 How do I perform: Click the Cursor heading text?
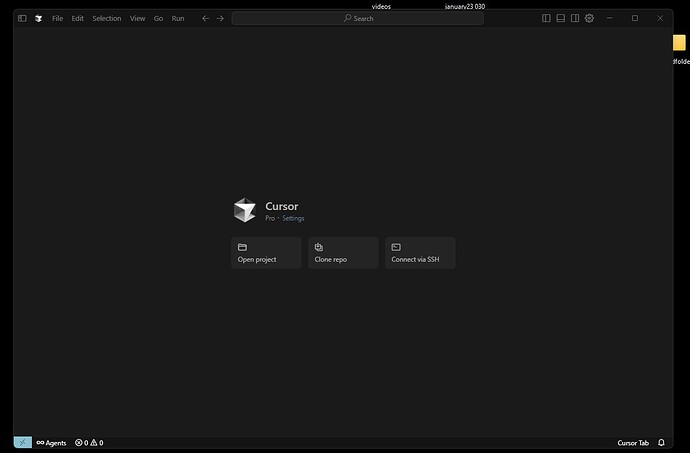(x=282, y=206)
